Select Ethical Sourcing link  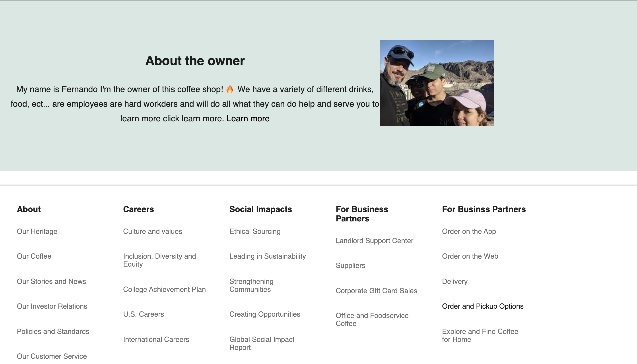click(254, 232)
